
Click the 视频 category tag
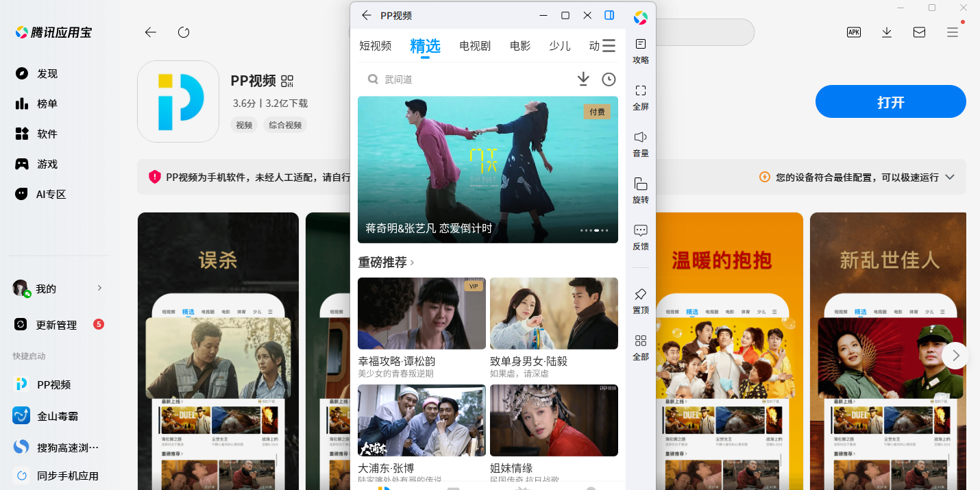244,125
